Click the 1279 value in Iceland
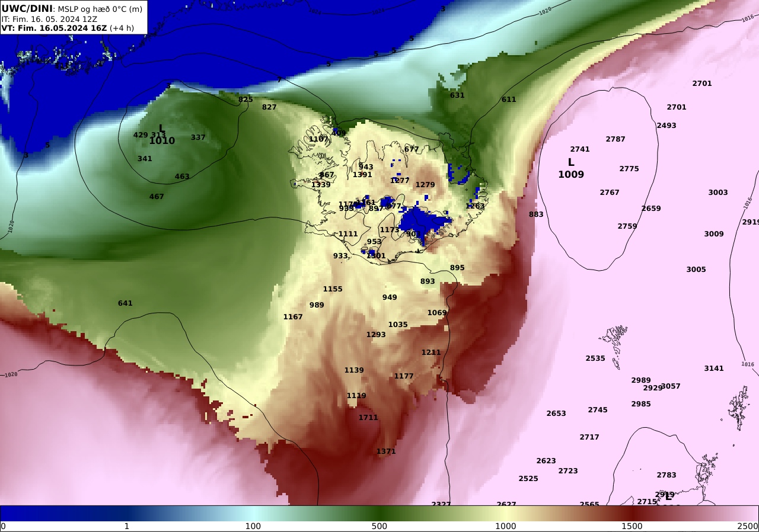The image size is (759, 532). coord(425,185)
